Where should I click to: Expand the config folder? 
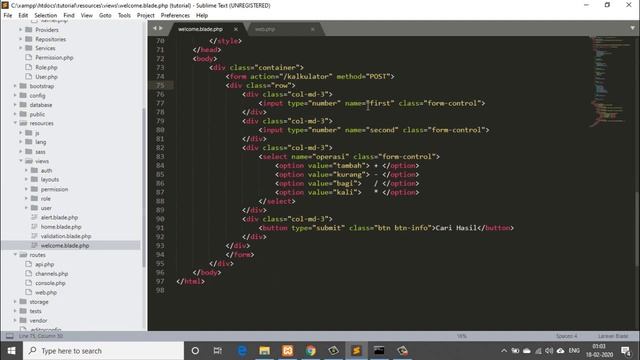tap(16, 96)
